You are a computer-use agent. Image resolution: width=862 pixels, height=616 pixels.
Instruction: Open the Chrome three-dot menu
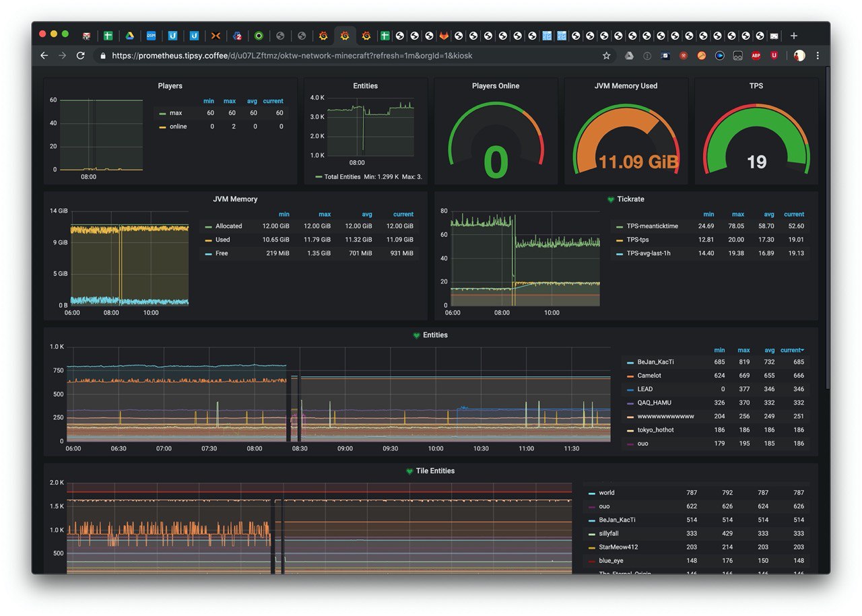[818, 56]
